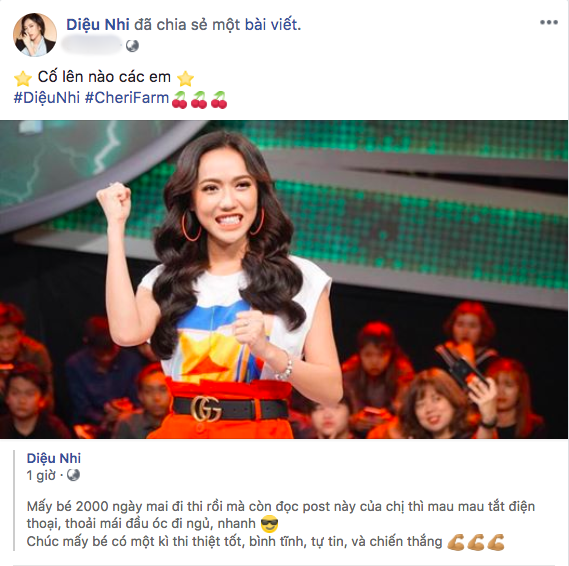Viewport: 569px width, 566px height.
Task: Open Diệu Nhi name in shared post
Action: pos(54,458)
